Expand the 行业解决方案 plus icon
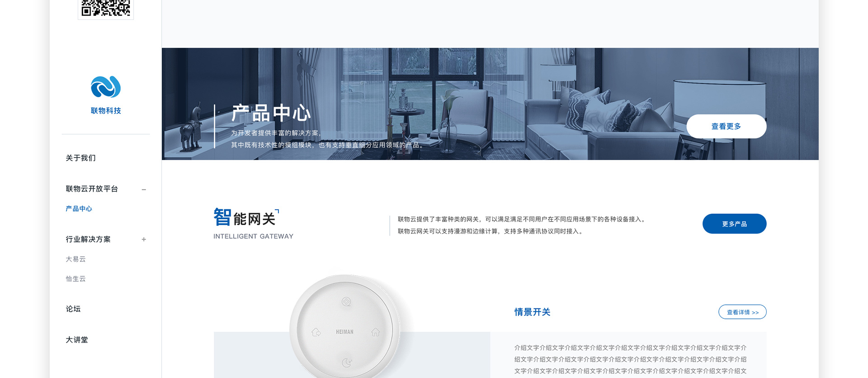Screen dimensions: 868x378 click(144, 239)
